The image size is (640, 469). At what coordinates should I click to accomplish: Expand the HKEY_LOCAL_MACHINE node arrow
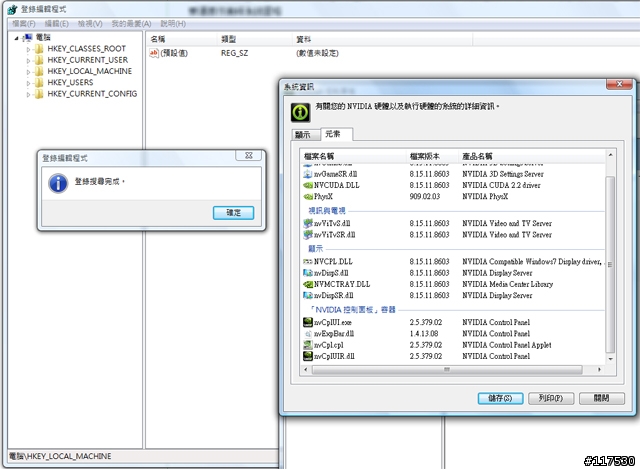(28, 72)
